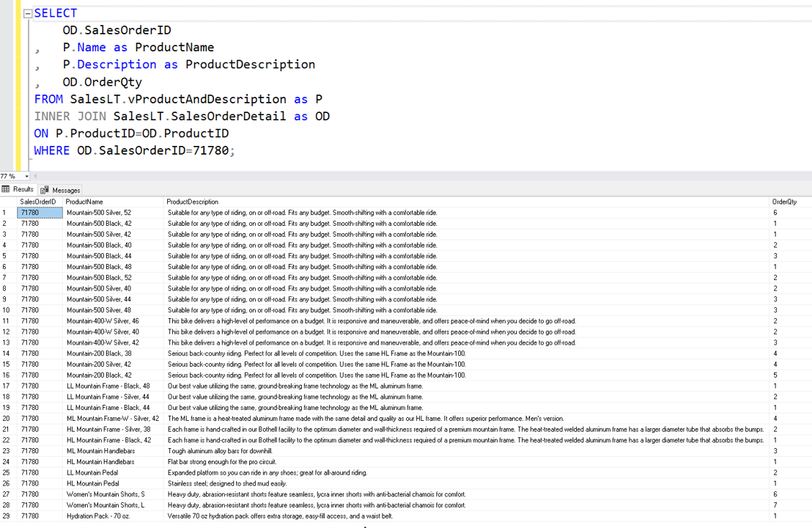Select row 1 by its row number header

click(7, 213)
